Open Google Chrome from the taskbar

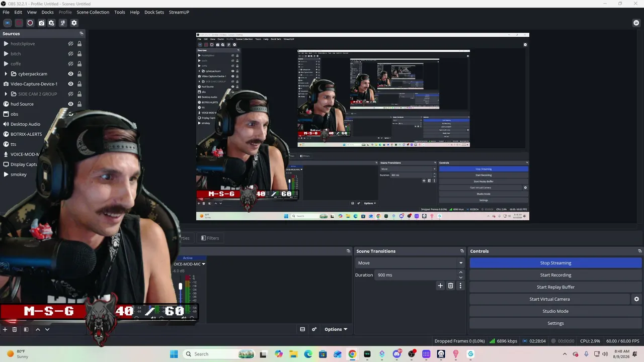[352, 354]
